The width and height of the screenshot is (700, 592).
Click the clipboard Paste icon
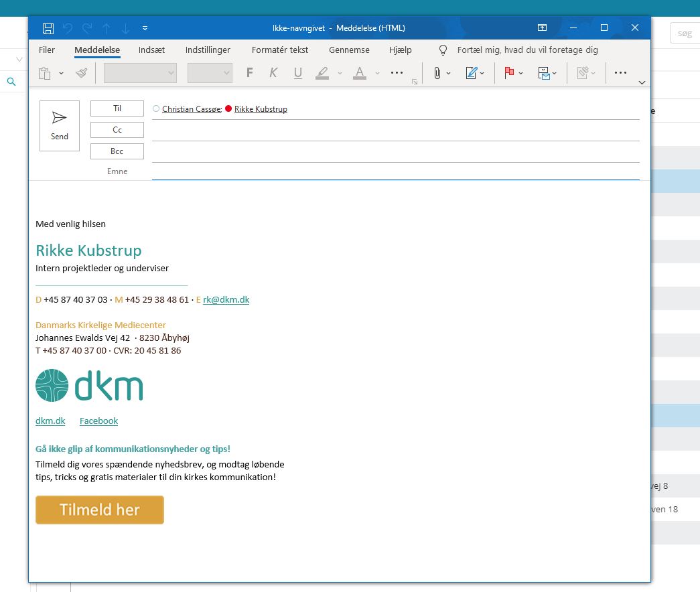tap(45, 73)
